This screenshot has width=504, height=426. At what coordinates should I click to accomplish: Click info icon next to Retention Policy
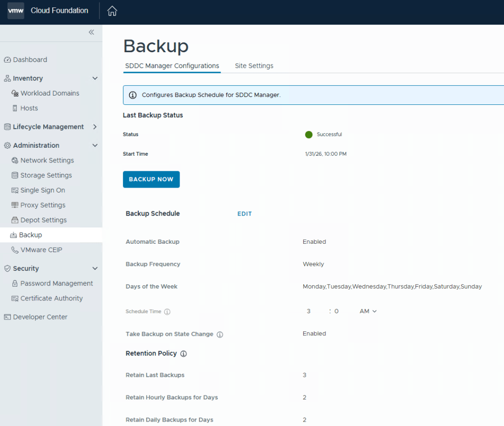pyautogui.click(x=184, y=354)
